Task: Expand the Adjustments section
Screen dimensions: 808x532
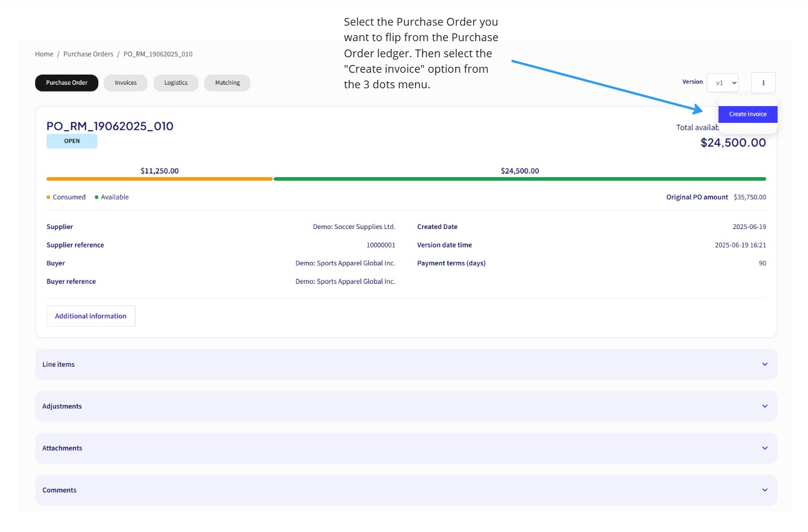Action: tap(764, 406)
